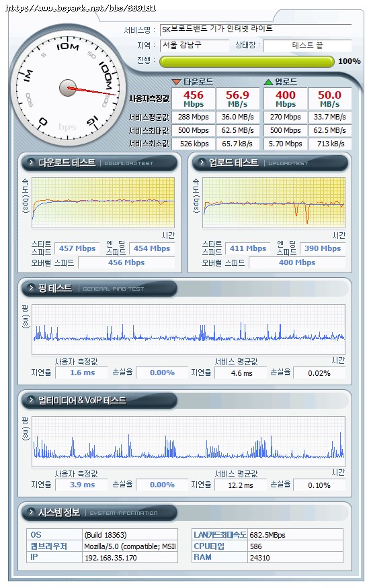Select the 456 Mbps download result
This screenshot has width=369, height=588.
[194, 99]
